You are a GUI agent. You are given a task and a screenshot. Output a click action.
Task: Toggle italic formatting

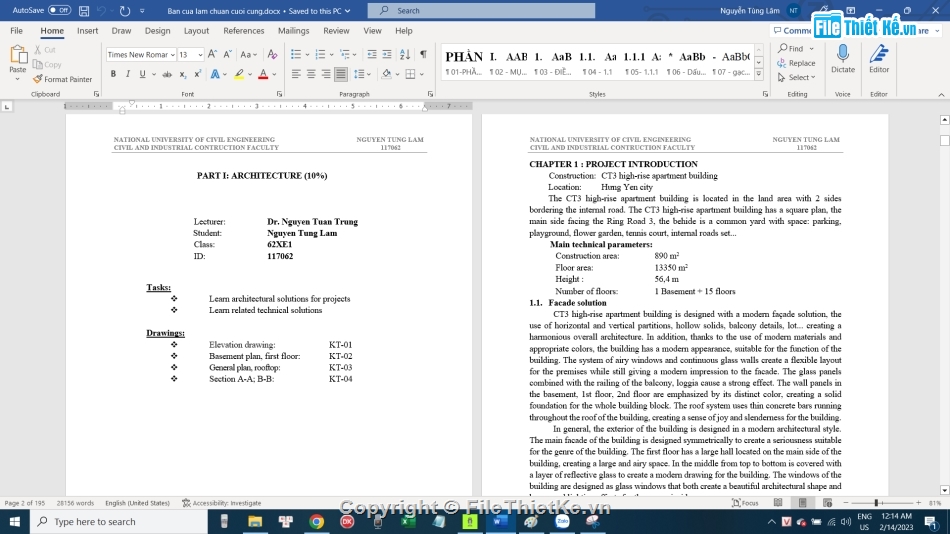point(128,74)
